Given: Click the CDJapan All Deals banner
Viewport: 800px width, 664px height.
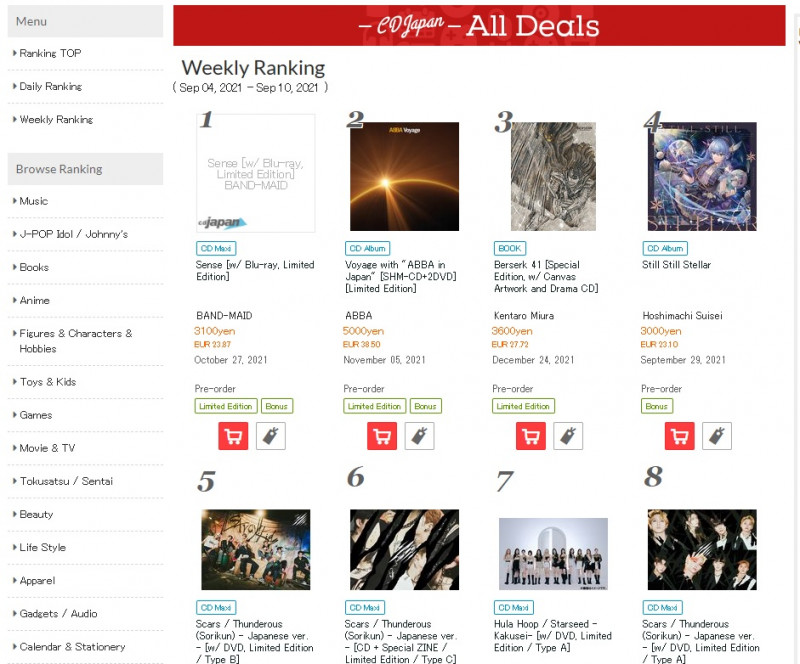Looking at the screenshot, I should pyautogui.click(x=479, y=25).
